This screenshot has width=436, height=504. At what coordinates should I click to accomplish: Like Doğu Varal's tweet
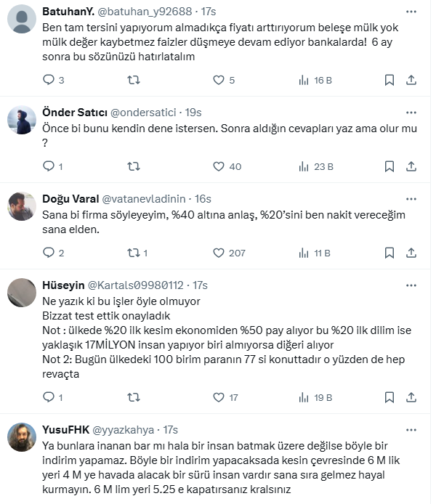pos(219,253)
